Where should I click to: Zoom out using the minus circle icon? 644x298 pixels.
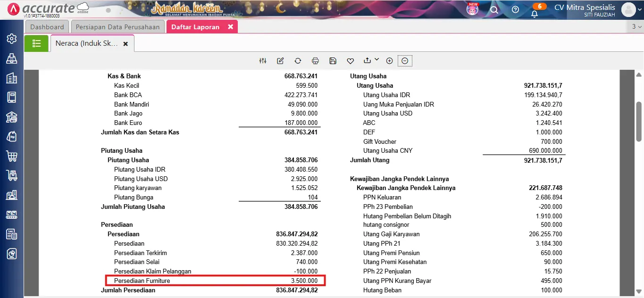[404, 61]
